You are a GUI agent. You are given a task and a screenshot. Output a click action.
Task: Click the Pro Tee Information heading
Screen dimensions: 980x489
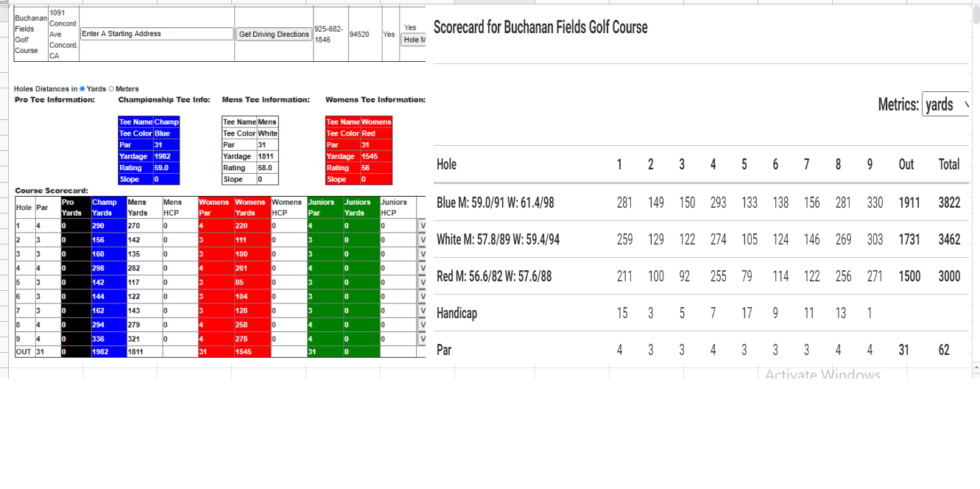[55, 99]
